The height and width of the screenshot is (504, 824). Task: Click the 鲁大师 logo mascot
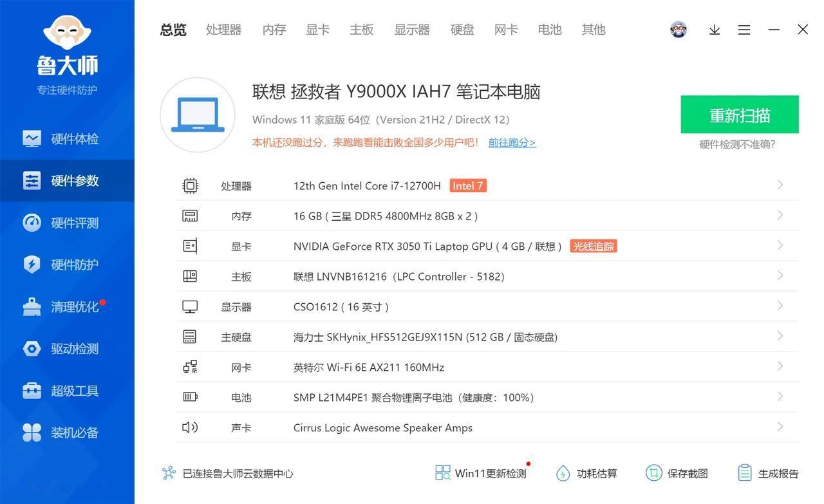67,32
